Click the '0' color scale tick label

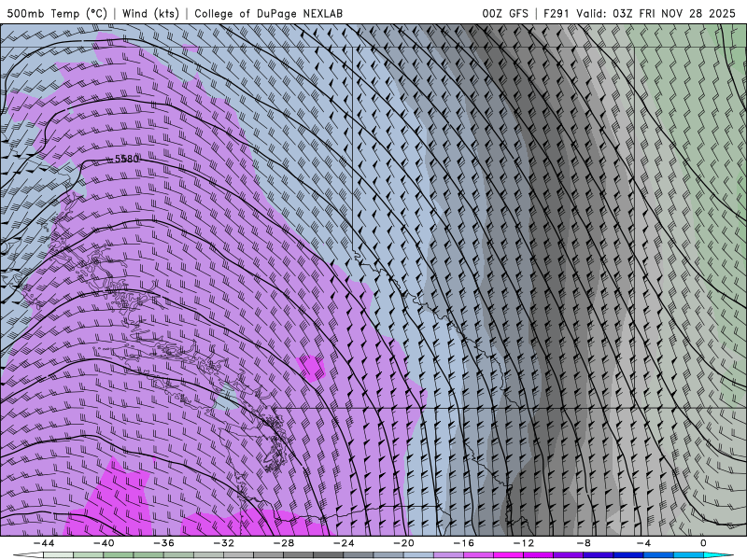(703, 543)
